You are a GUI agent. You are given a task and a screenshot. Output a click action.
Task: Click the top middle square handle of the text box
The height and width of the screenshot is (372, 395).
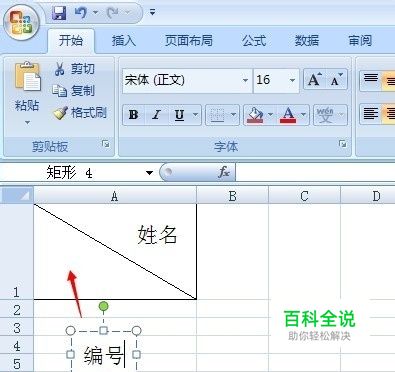pyautogui.click(x=104, y=330)
